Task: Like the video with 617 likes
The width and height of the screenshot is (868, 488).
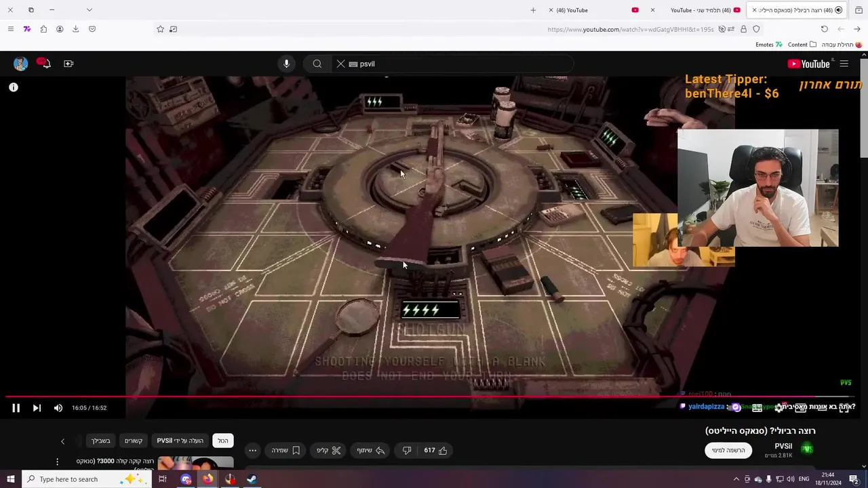Action: [435, 450]
